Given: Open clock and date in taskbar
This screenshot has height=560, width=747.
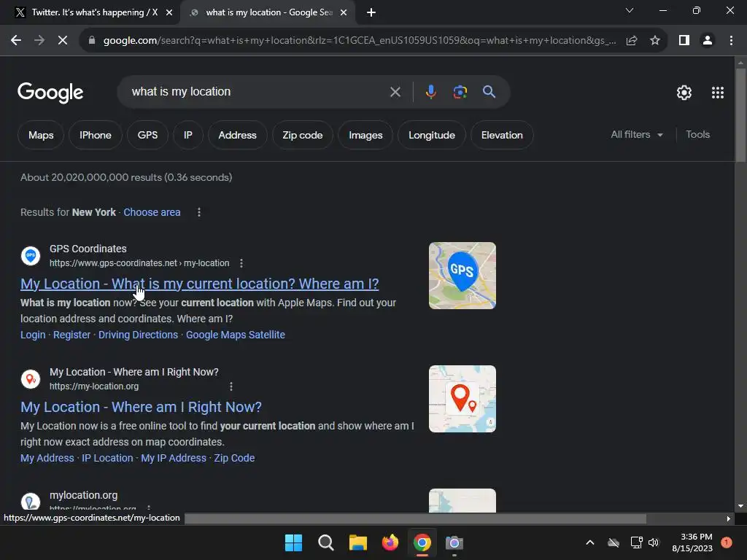Looking at the screenshot, I should [692, 542].
